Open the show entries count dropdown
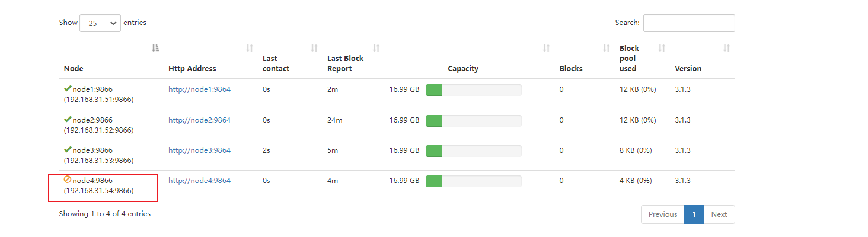This screenshot has width=868, height=237. pyautogui.click(x=100, y=23)
